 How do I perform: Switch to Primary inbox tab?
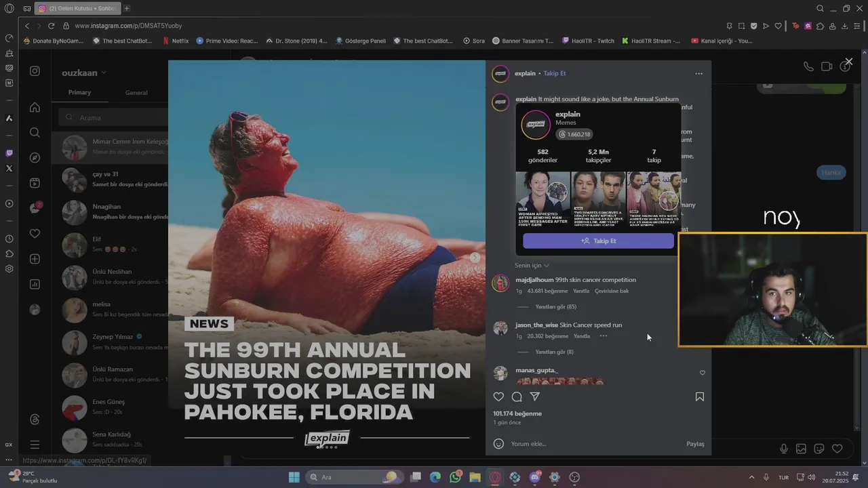pyautogui.click(x=79, y=92)
